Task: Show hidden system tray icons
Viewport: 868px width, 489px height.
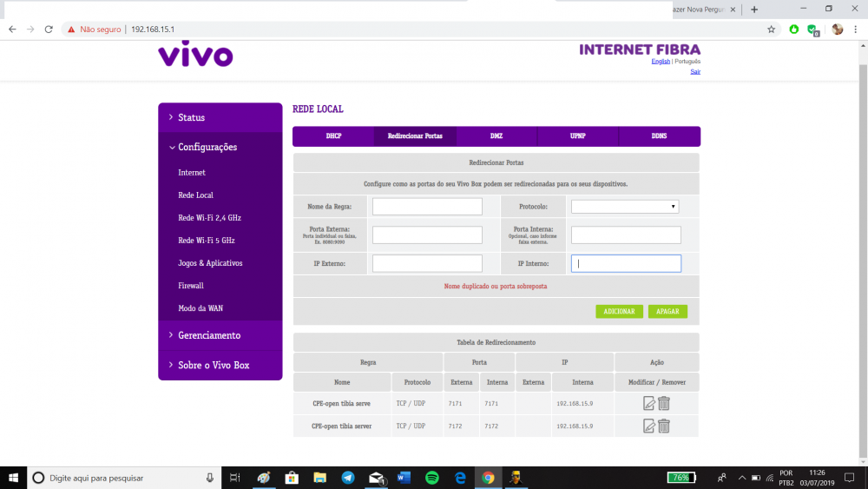Action: (742, 478)
